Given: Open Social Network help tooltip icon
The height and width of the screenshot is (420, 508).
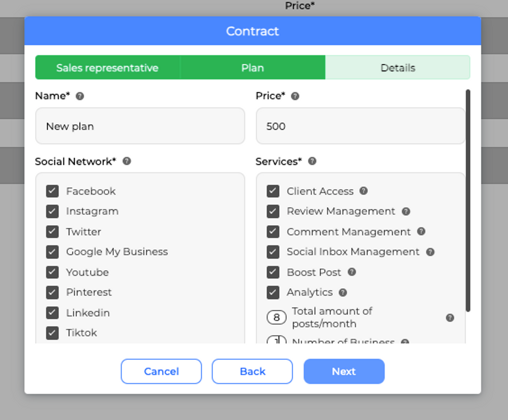Looking at the screenshot, I should click(127, 161).
